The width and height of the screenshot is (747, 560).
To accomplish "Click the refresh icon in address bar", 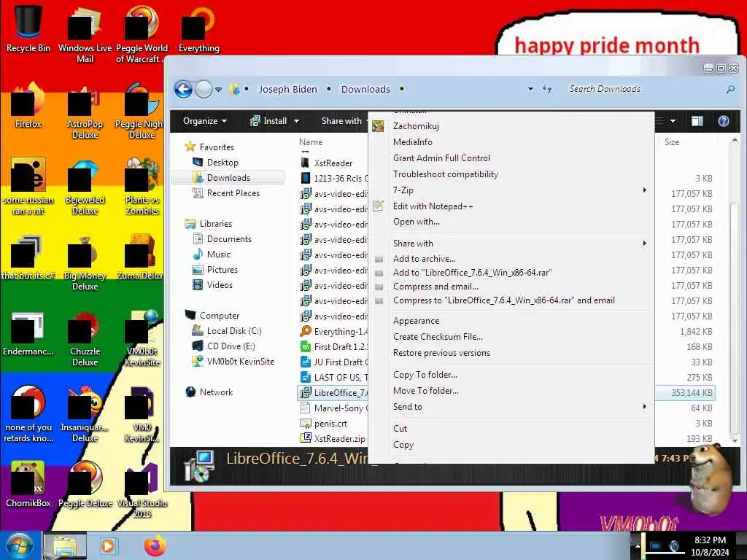I will pos(547,89).
